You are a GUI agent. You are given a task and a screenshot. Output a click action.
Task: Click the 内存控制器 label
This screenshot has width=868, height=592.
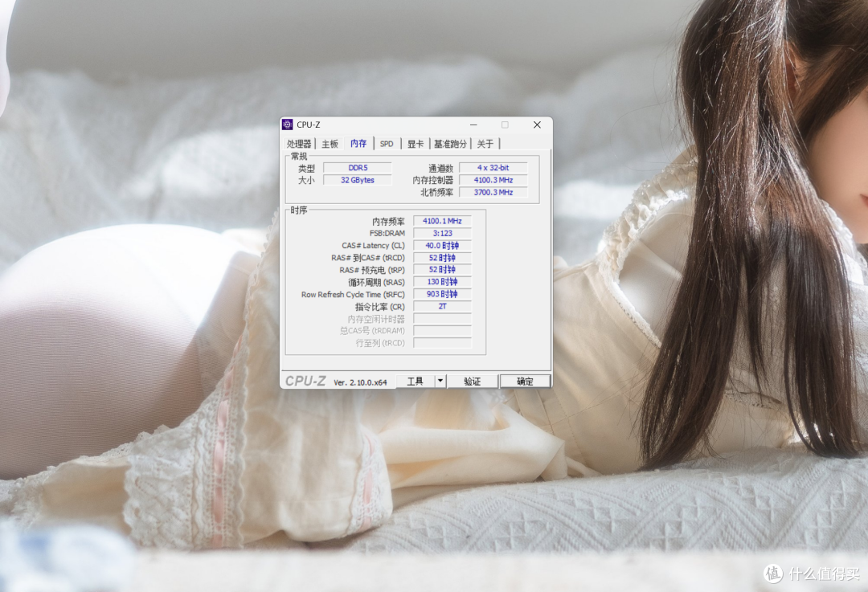coord(433,181)
